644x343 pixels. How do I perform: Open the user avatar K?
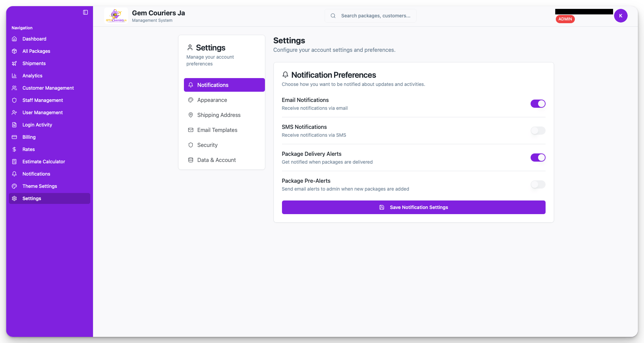(x=621, y=16)
